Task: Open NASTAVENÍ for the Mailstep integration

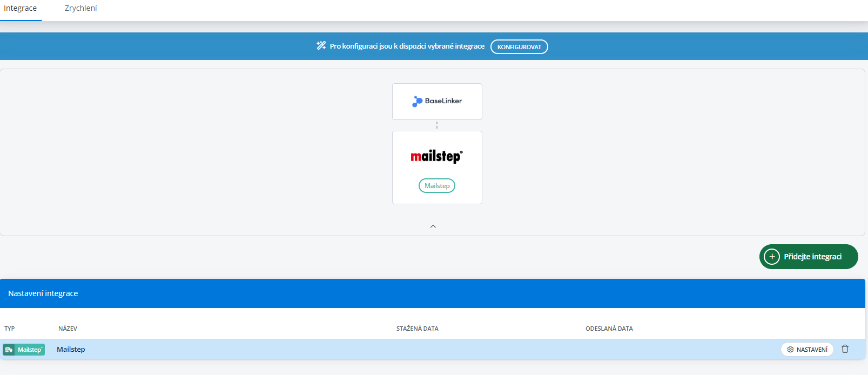Action: (x=807, y=350)
